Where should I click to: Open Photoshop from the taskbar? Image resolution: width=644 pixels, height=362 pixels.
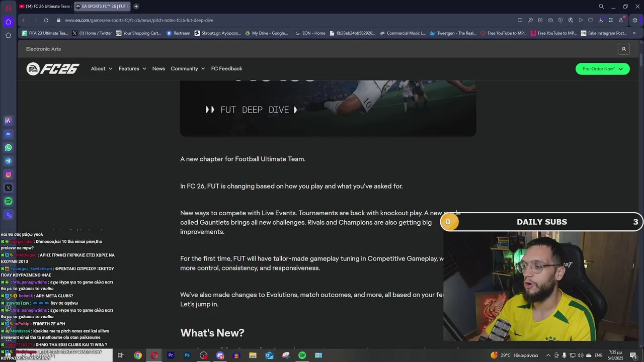[x=187, y=355]
